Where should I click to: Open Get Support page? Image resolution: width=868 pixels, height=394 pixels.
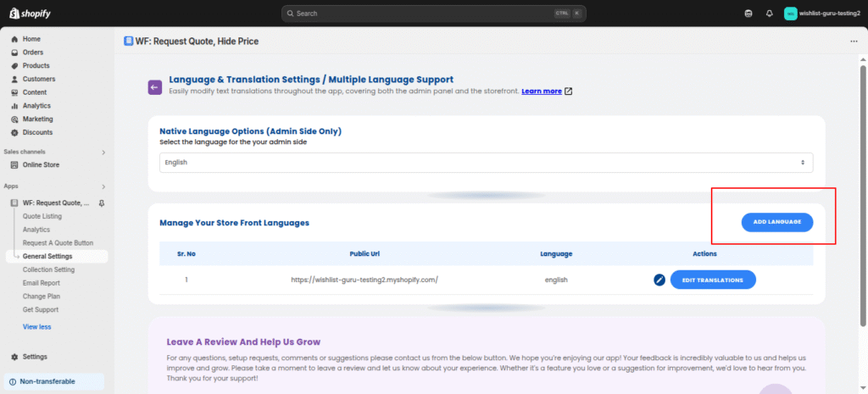[x=41, y=309]
